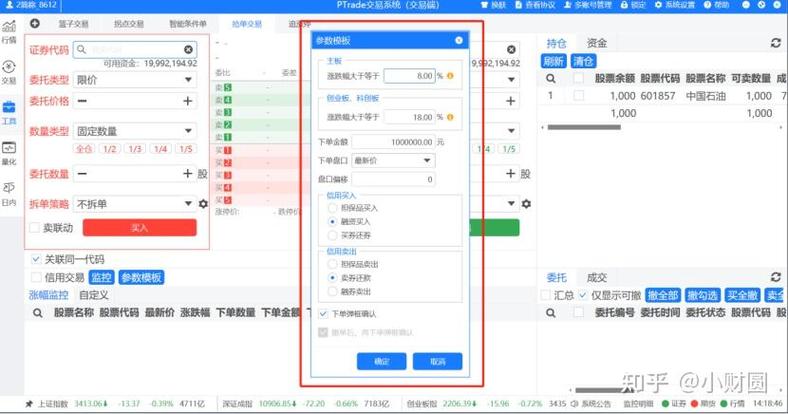Toggle the 仅显示可撤 checkbox
Screen dimensions: 788x414
[x=582, y=295]
